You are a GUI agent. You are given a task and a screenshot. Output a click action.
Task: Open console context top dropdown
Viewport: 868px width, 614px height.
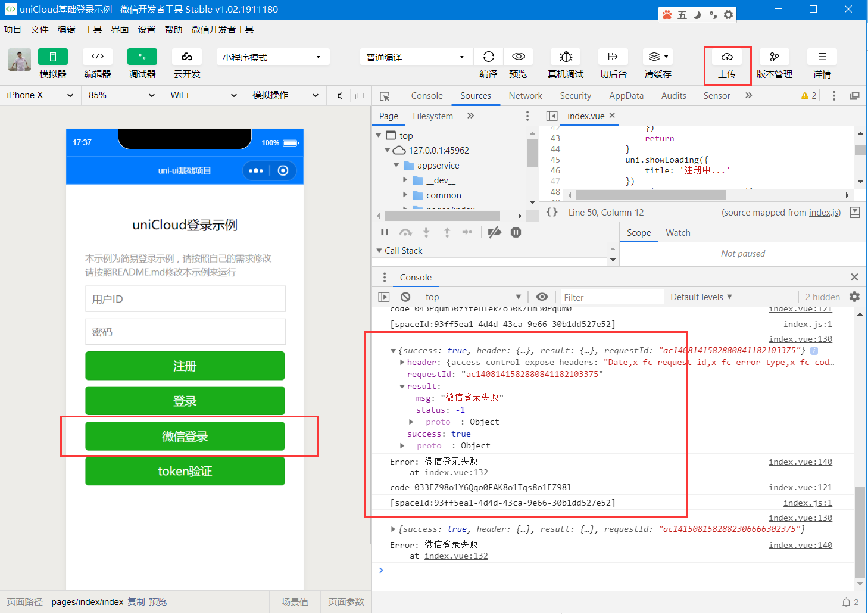[473, 297]
